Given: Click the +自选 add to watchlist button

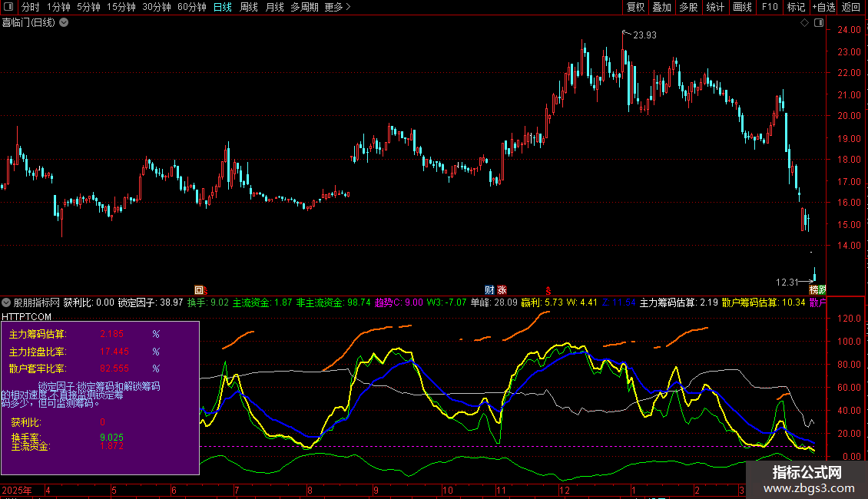Looking at the screenshot, I should coord(822,8).
